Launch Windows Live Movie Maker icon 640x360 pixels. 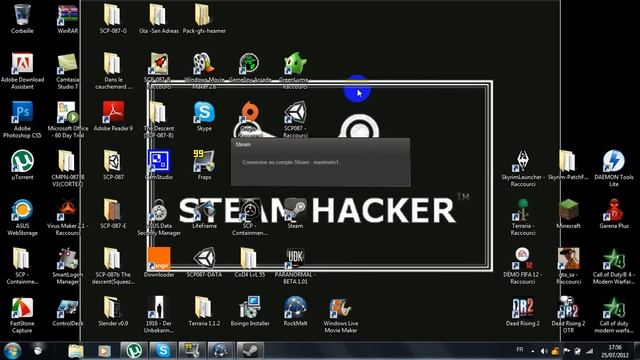341,315
